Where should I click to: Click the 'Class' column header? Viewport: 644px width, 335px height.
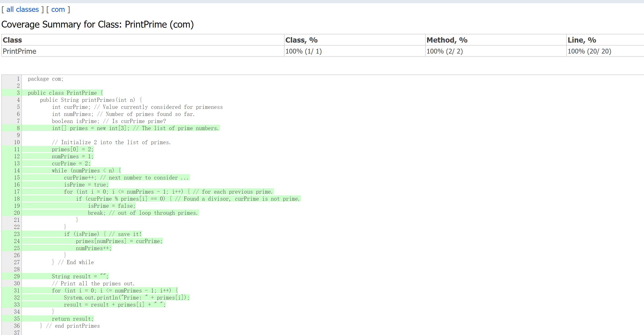point(12,40)
